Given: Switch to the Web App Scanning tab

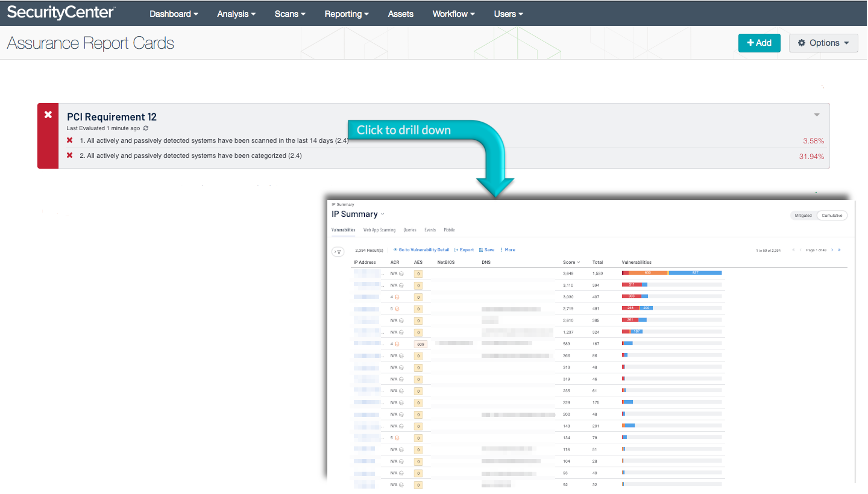Looking at the screenshot, I should 379,230.
